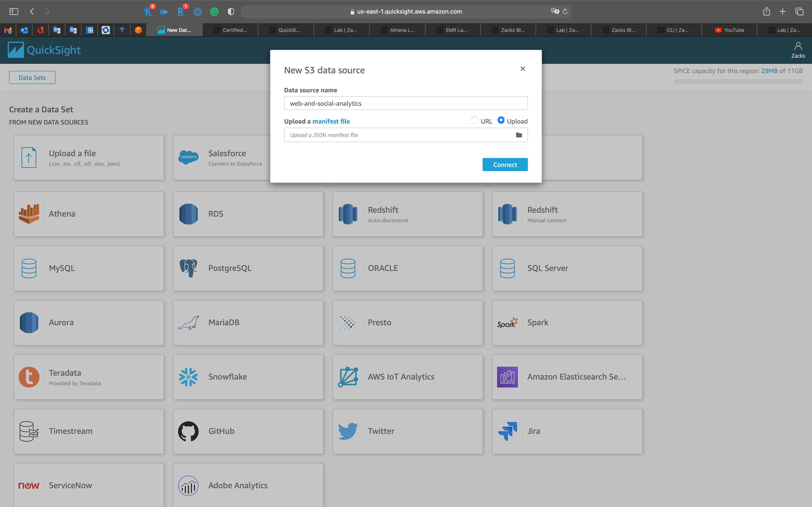Click the data source name input field

pos(406,103)
